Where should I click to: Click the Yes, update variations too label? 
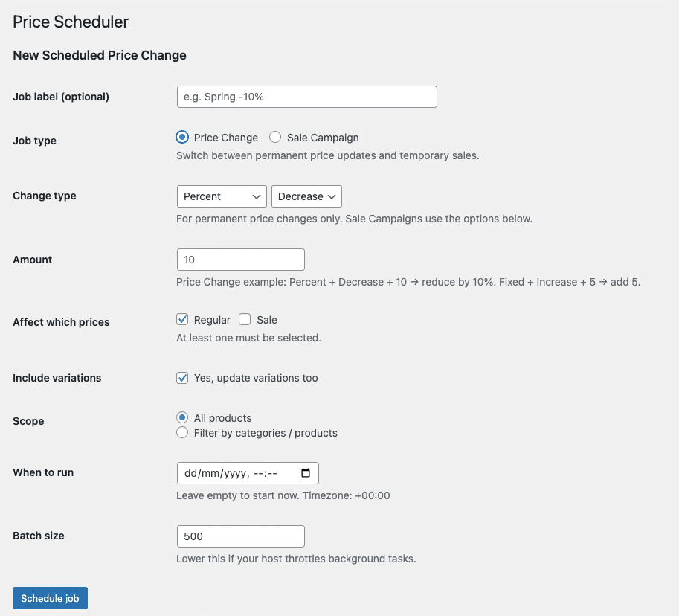point(256,378)
